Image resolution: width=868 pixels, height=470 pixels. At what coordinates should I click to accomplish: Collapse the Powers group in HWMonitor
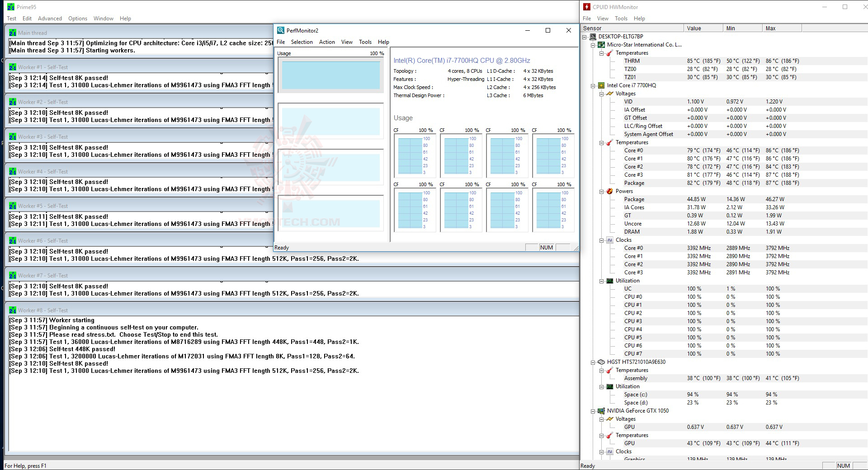click(602, 191)
